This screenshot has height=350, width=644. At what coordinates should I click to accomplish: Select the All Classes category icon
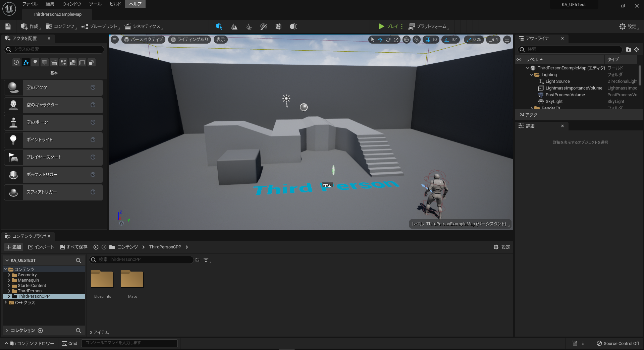pyautogui.click(x=91, y=62)
